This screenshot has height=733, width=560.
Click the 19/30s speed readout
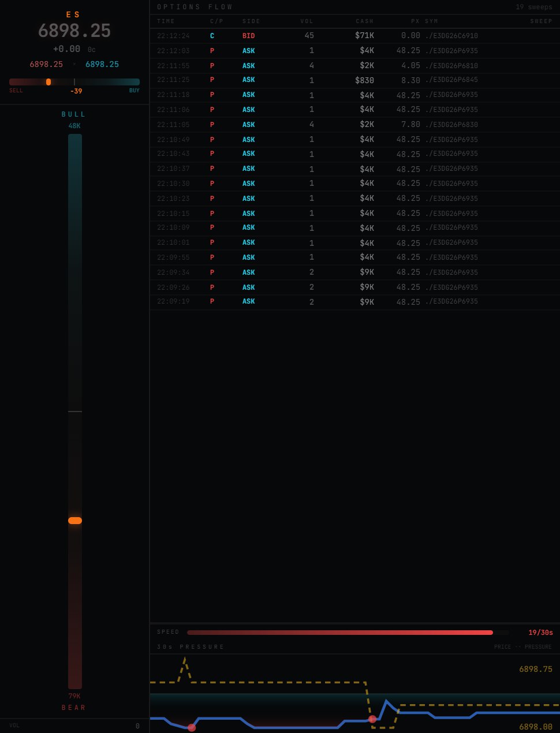point(540,633)
